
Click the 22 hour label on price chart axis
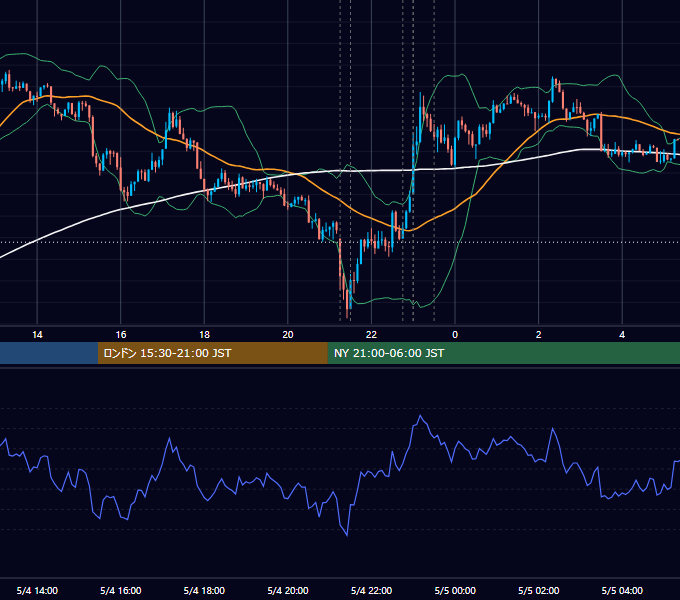tap(371, 335)
